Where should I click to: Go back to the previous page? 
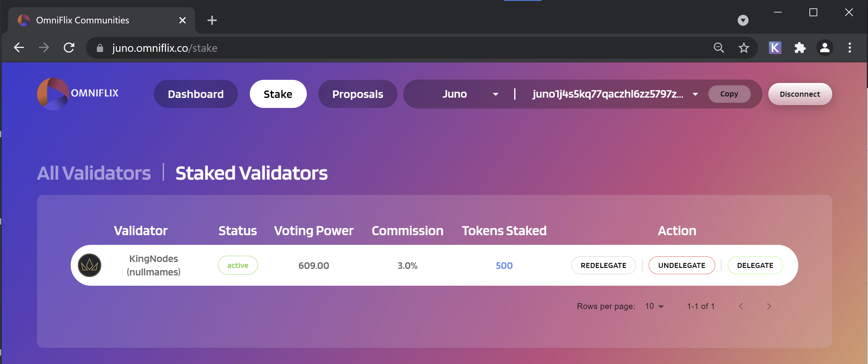pos(19,47)
